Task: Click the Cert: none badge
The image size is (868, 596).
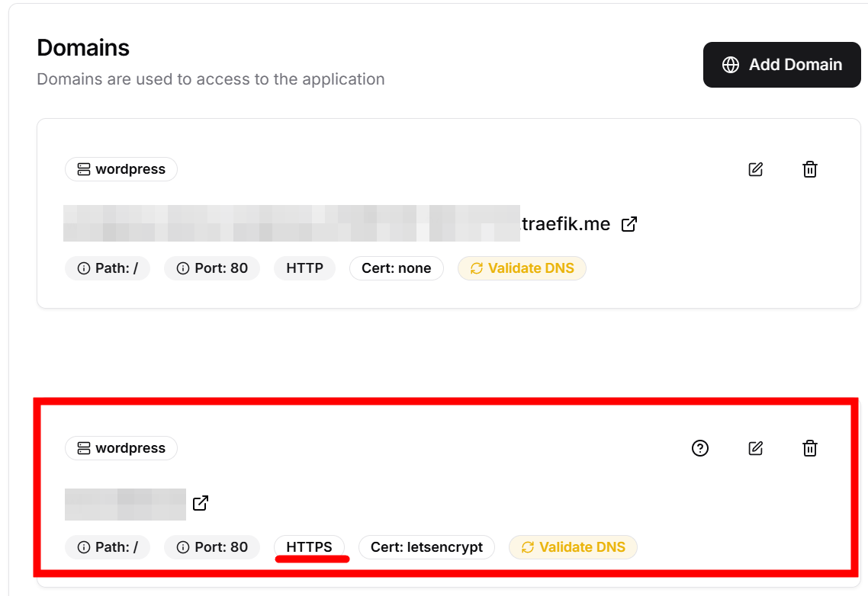Action: 397,268
